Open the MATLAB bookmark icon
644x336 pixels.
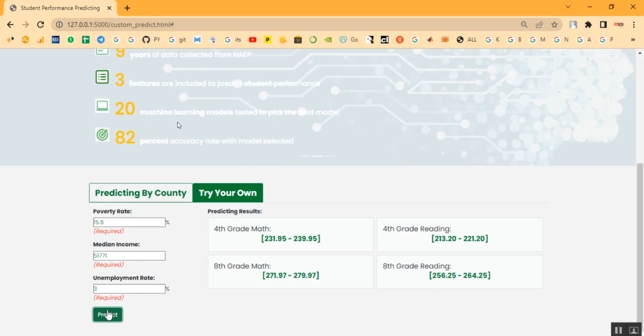click(430, 40)
